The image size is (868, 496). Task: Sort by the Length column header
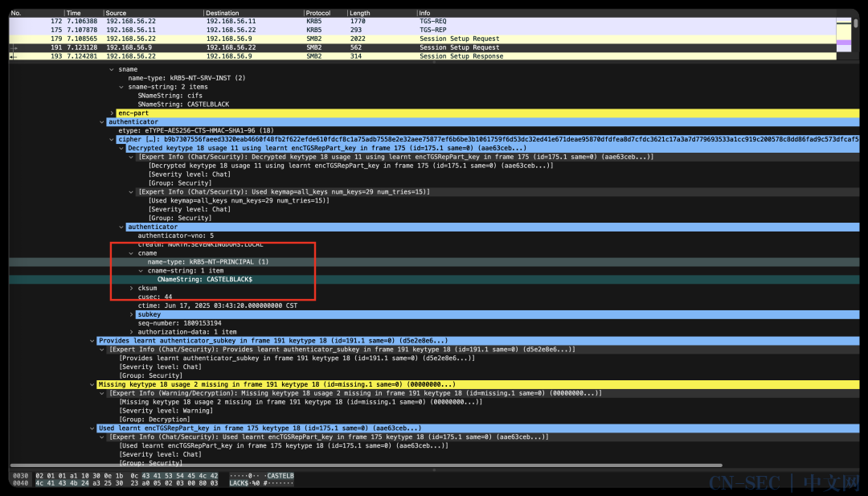pyautogui.click(x=382, y=13)
